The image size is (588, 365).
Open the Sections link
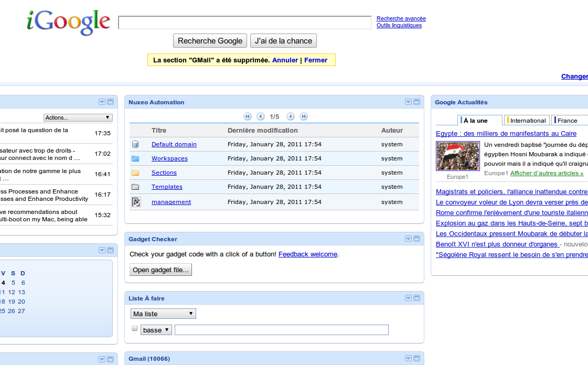[x=164, y=173]
